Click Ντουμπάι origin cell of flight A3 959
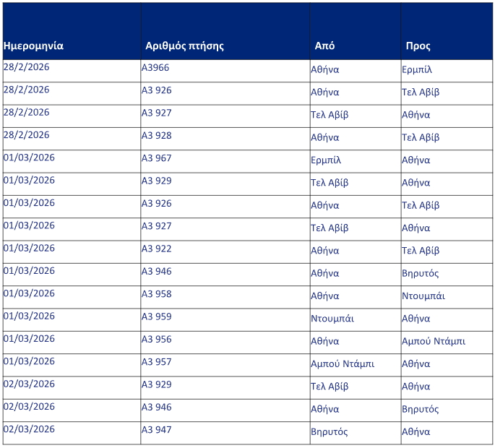 click(332, 319)
